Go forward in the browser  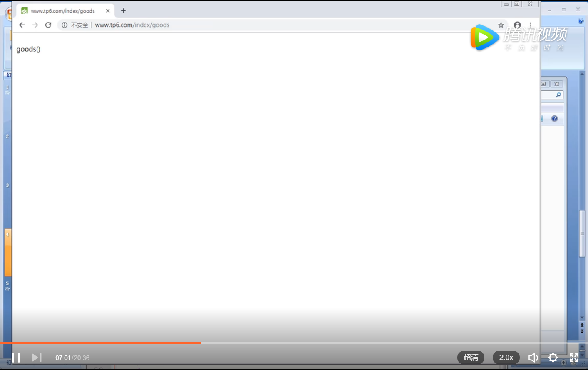click(35, 25)
